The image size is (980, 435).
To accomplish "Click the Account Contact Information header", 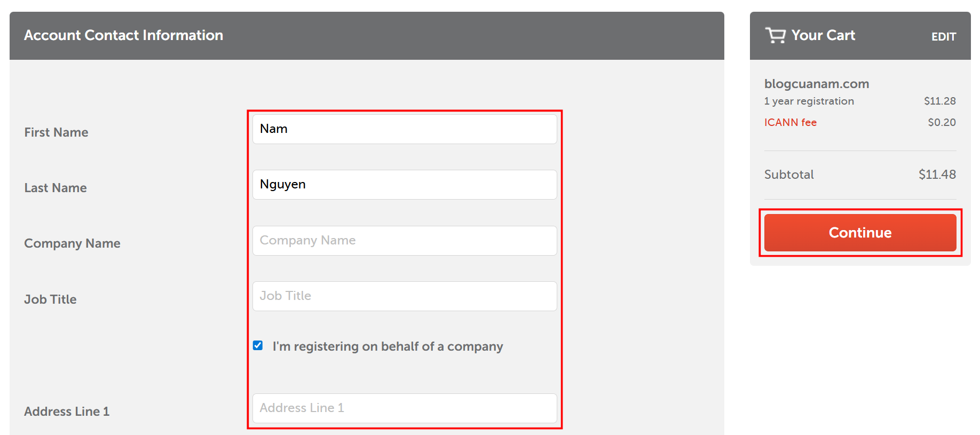I will (x=123, y=35).
